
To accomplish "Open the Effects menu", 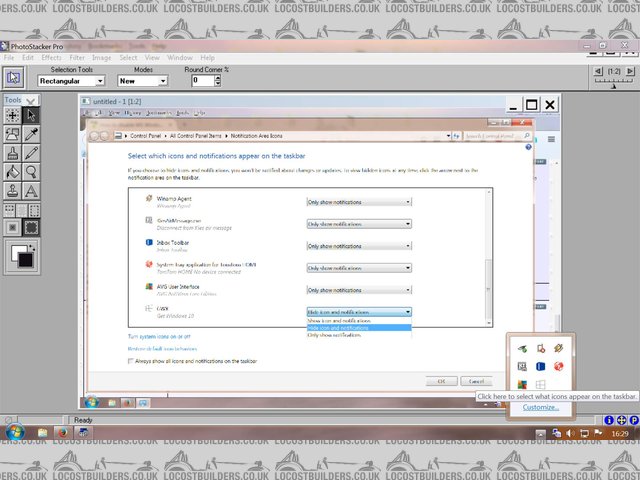I will (x=51, y=58).
